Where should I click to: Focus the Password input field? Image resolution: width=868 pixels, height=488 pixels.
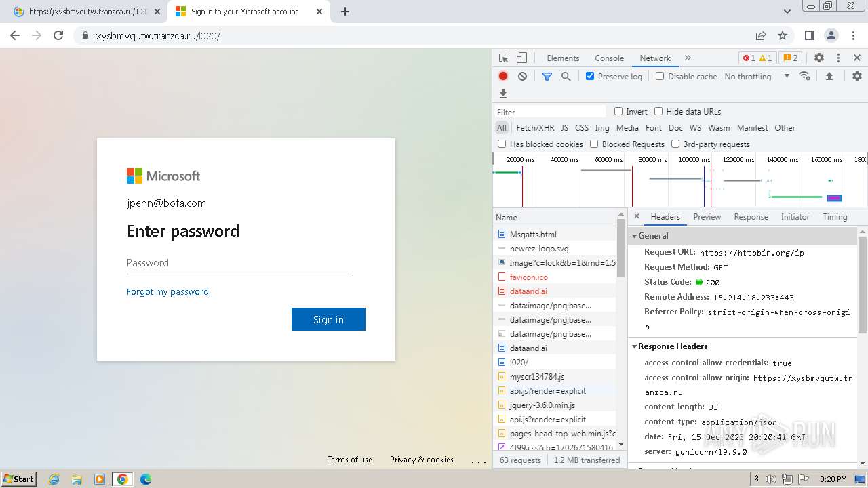point(239,263)
